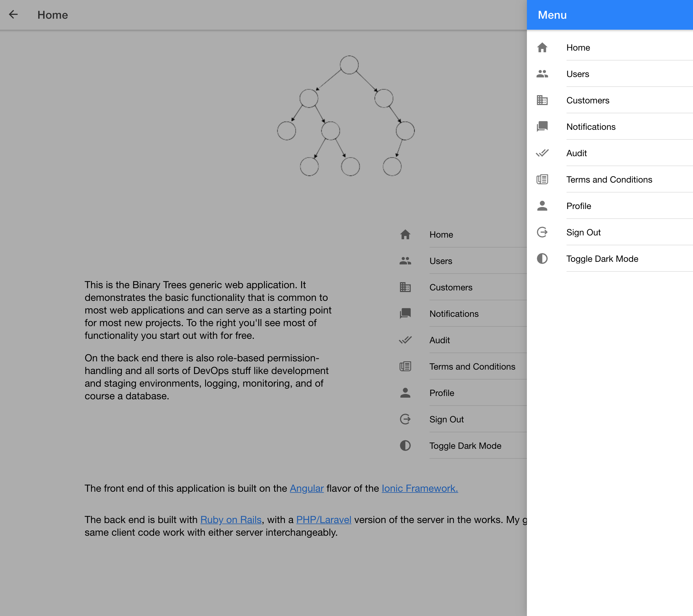Click the Users icon in the side menu
This screenshot has height=616, width=693.
[x=542, y=74]
